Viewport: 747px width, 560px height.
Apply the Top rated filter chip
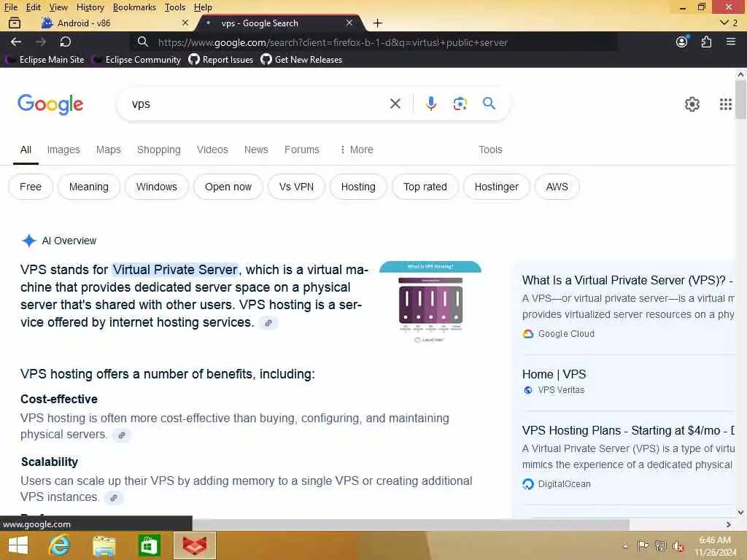coord(425,187)
